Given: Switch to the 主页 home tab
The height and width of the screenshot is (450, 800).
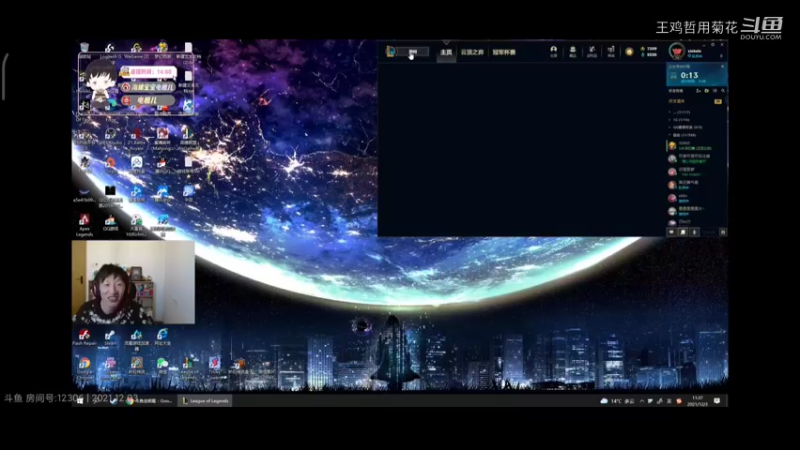Looking at the screenshot, I should pos(446,52).
